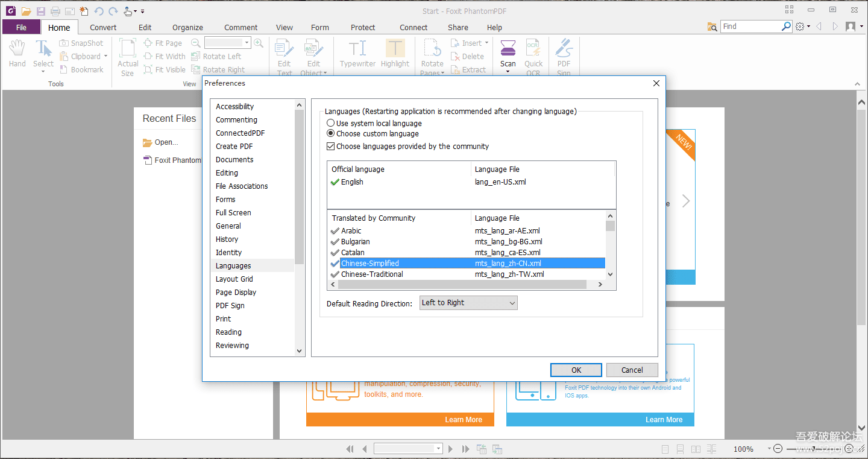Screen dimensions: 868x459
Task: Click Fit Page in View group
Action: [163, 43]
